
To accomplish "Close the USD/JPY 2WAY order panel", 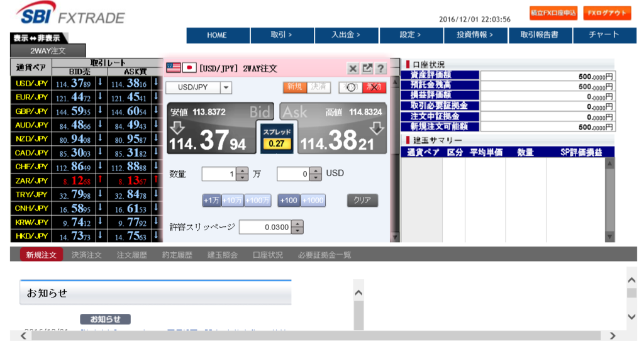I will [353, 69].
